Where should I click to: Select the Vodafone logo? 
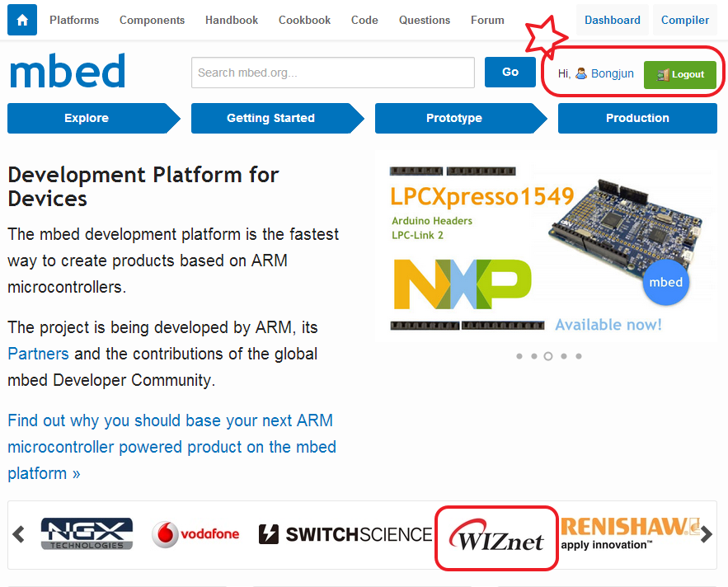pyautogui.click(x=195, y=533)
